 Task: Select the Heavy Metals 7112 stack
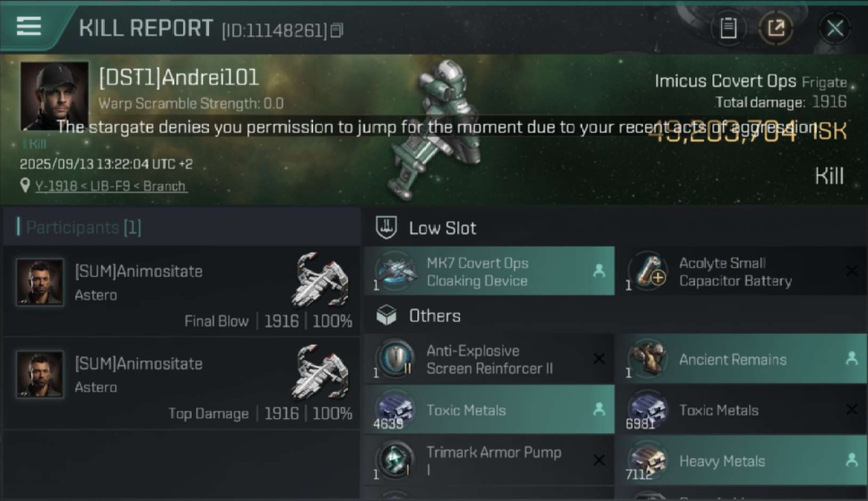pyautogui.click(x=741, y=461)
